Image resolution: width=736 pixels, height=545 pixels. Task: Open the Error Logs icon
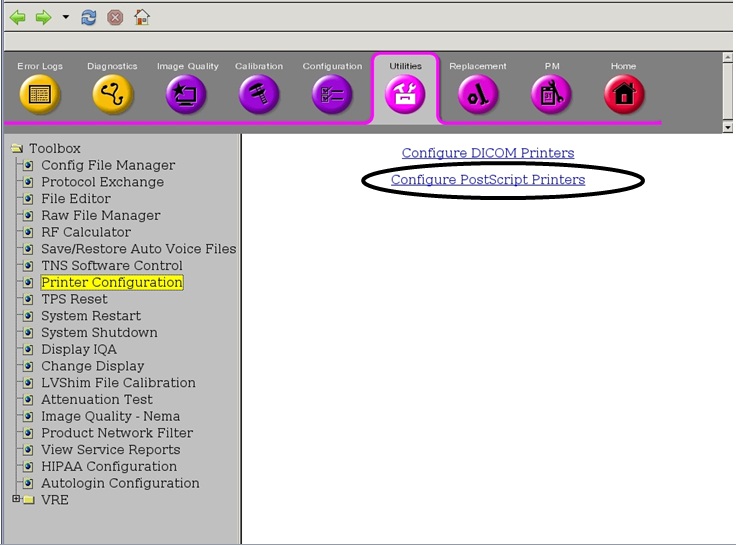[x=40, y=94]
